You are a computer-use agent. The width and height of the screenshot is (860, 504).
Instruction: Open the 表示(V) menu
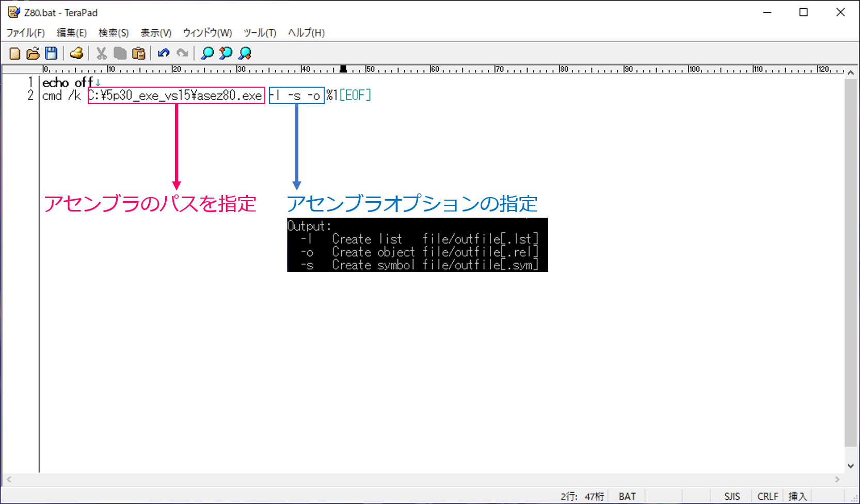155,32
